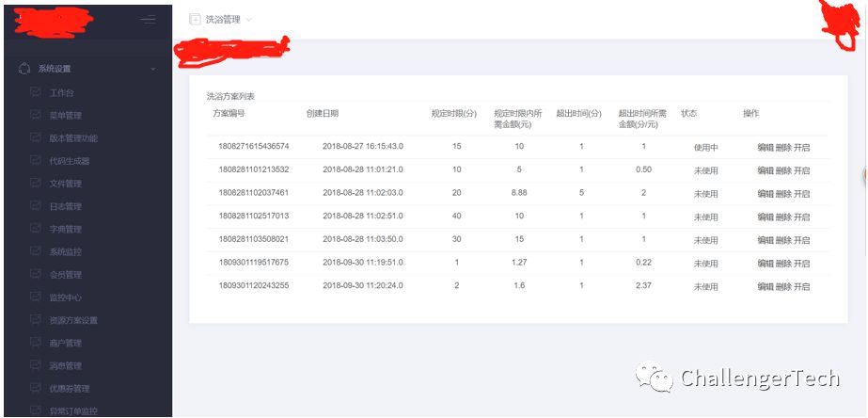Click 编辑 for plan 1809301120243255
The image size is (868, 418).
(x=765, y=286)
